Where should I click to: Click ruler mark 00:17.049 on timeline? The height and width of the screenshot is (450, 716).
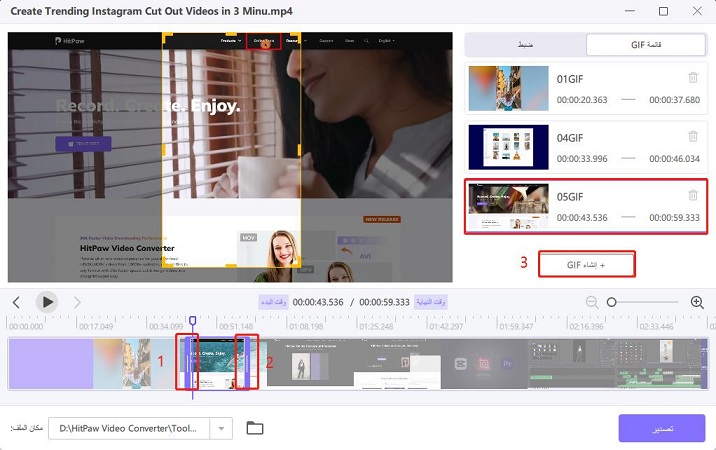coord(96,327)
